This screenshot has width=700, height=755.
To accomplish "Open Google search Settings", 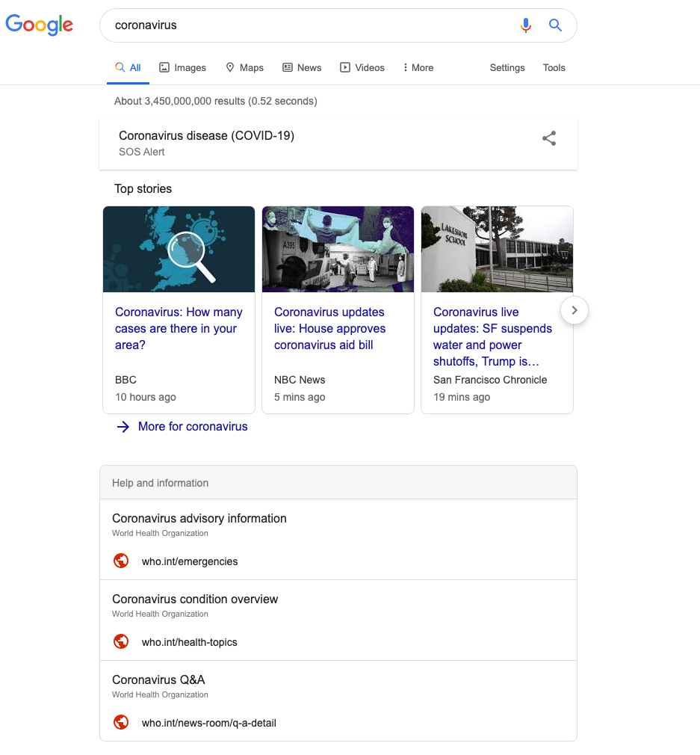I will [x=507, y=67].
